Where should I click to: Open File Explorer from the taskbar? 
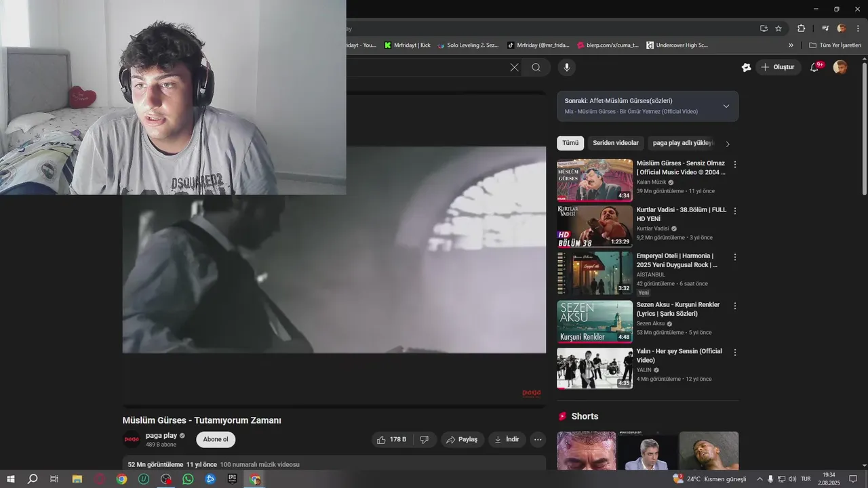point(77,479)
